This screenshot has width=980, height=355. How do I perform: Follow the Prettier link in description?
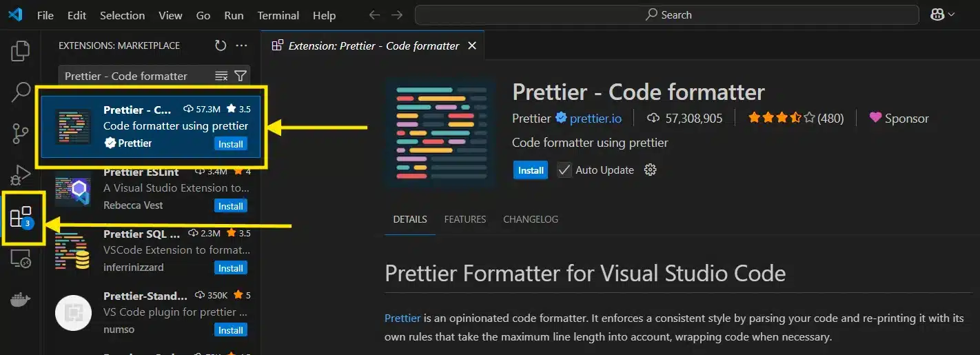402,318
